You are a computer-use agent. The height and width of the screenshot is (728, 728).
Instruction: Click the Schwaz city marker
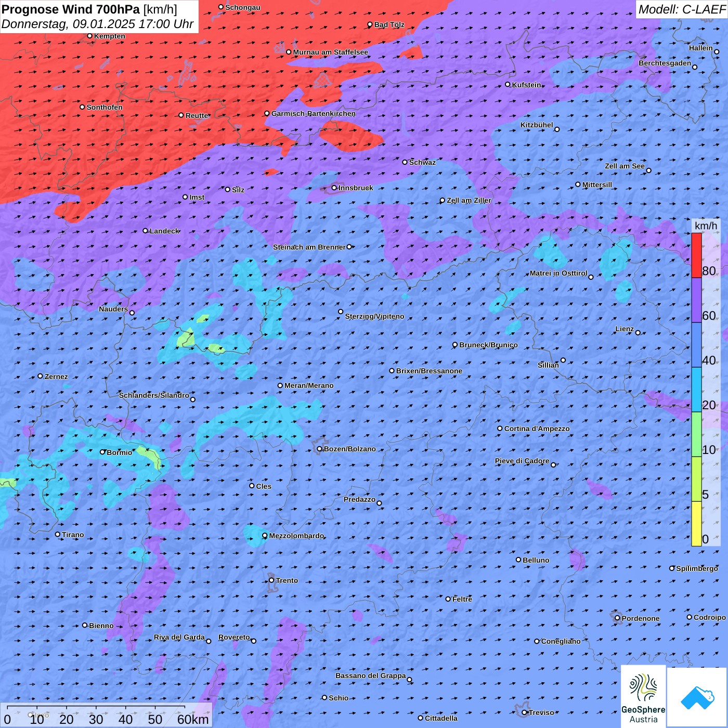click(405, 162)
